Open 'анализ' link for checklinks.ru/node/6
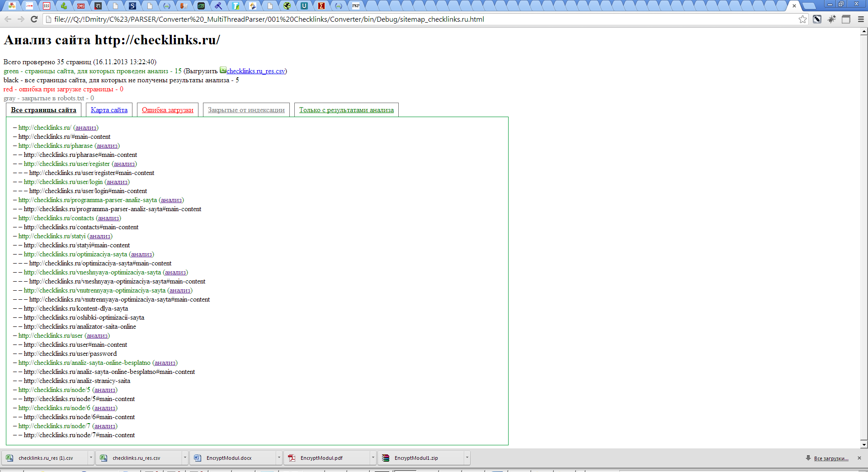Screen dimensions: 868x472 pyautogui.click(x=105, y=408)
